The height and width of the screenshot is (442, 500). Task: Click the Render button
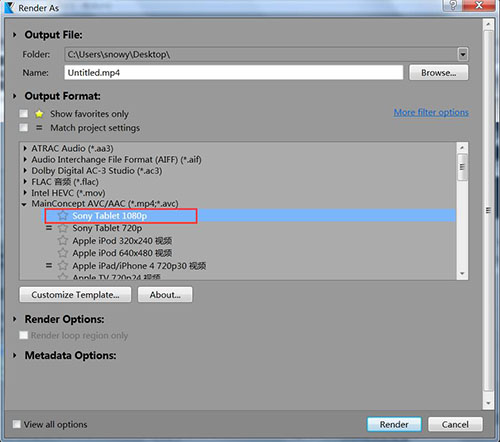394,424
